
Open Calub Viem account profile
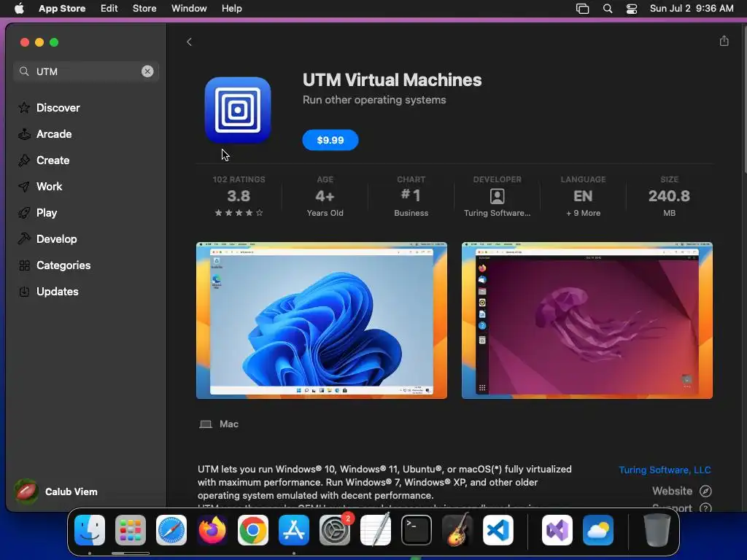[56, 491]
